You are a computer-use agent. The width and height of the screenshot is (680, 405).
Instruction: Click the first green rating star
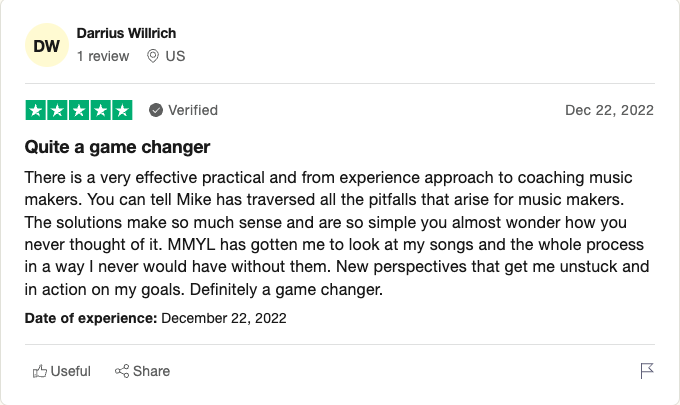coord(35,110)
